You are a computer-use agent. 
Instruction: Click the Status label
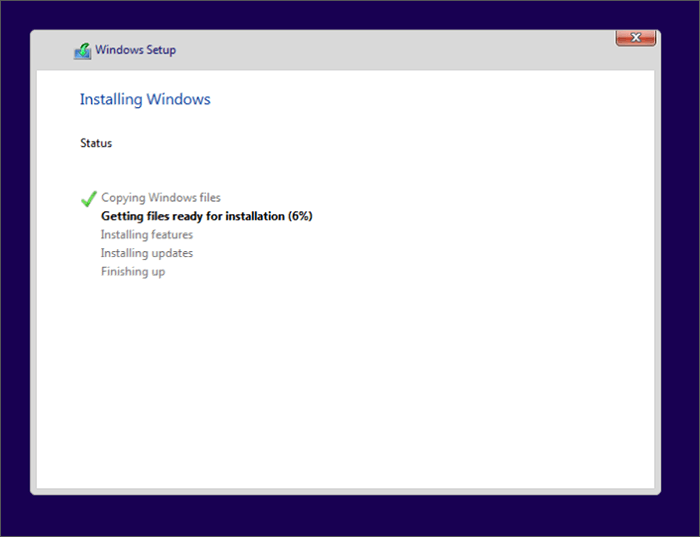(x=96, y=143)
